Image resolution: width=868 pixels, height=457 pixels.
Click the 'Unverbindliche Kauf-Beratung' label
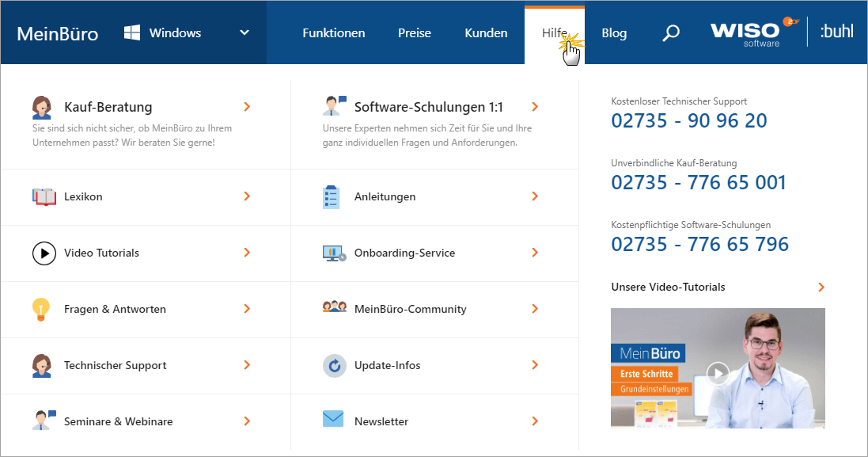[x=673, y=163]
